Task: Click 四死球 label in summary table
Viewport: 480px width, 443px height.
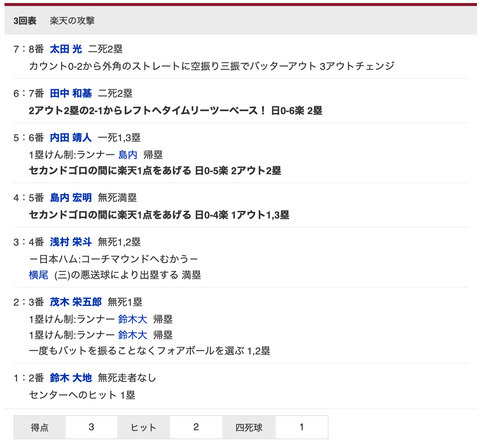Action: [249, 427]
